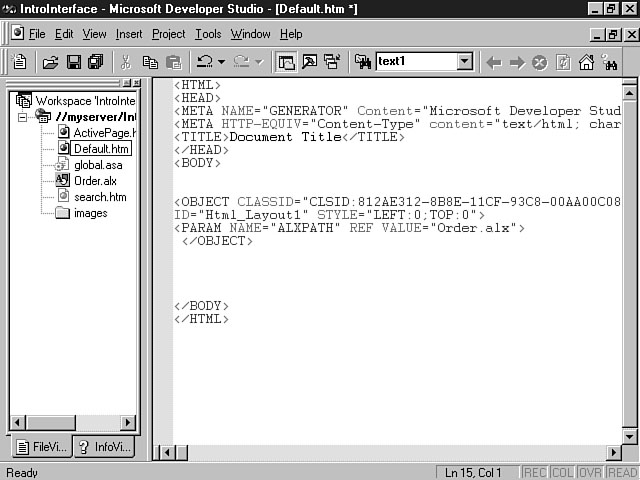Click the Home icon in the toolbar

pyautogui.click(x=587, y=62)
